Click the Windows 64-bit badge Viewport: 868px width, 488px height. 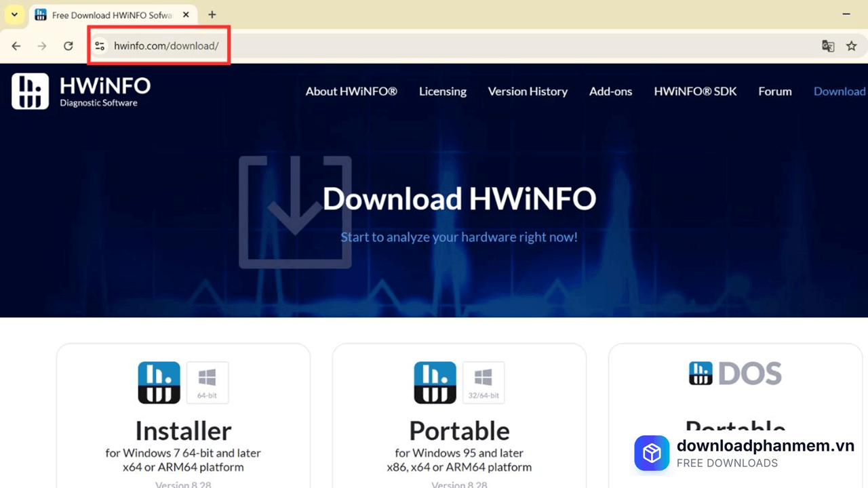(x=208, y=382)
